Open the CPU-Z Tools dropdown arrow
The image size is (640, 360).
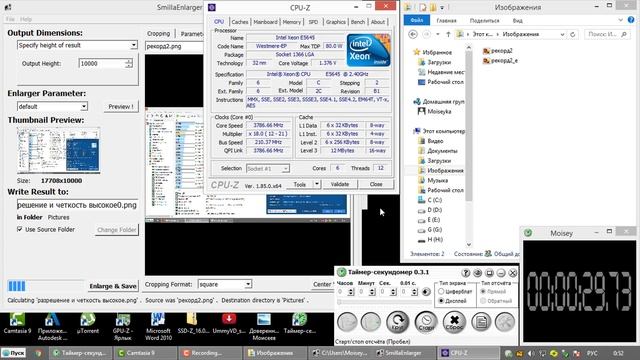click(317, 184)
